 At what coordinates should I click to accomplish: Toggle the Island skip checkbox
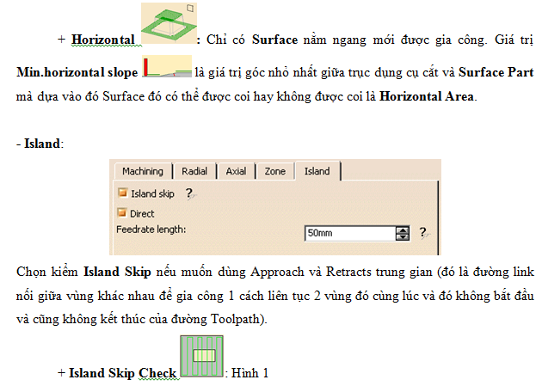(121, 194)
